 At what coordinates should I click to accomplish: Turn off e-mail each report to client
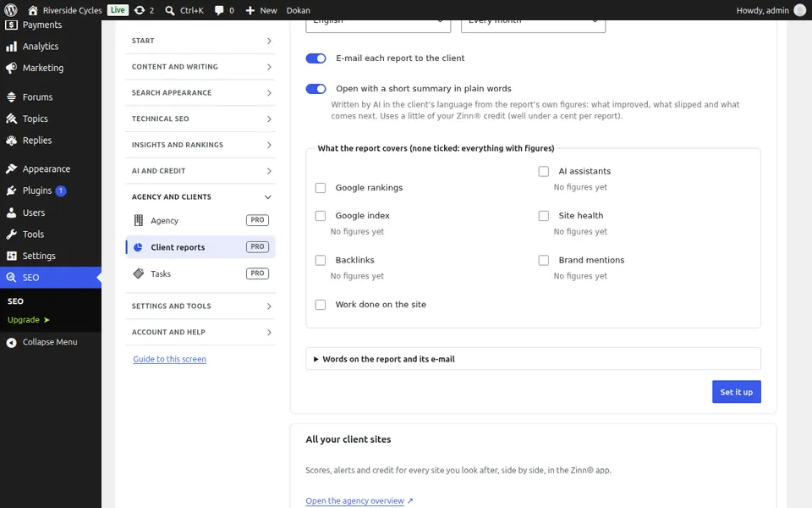[x=315, y=58]
